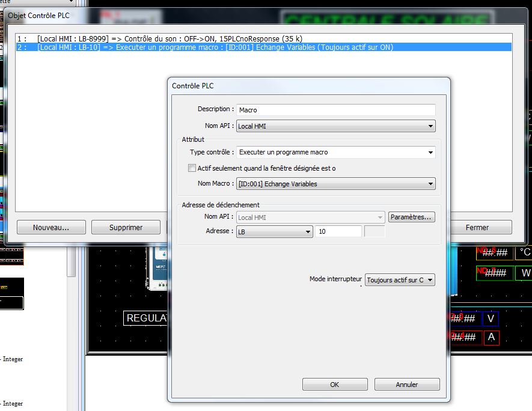Click the Description field containing Macro
Screen dimensions: 532x411
(x=336, y=110)
